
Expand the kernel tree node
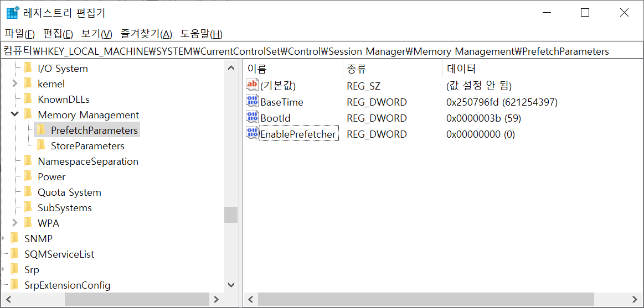tap(15, 83)
